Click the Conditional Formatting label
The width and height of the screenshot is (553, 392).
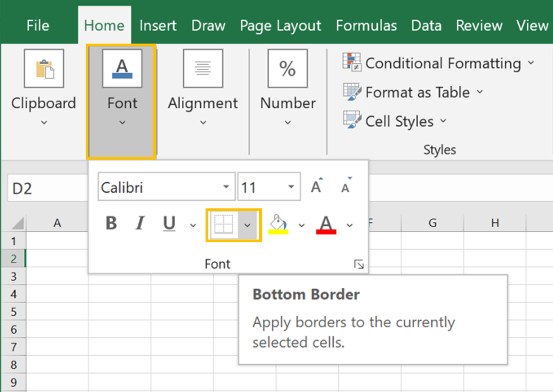(443, 63)
